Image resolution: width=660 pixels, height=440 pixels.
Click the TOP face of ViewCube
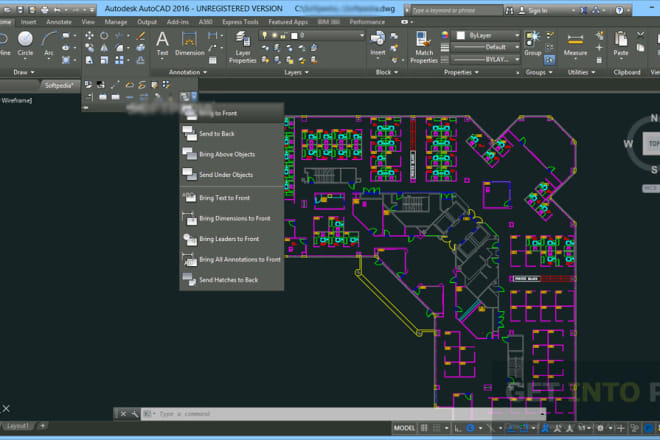tap(652, 144)
